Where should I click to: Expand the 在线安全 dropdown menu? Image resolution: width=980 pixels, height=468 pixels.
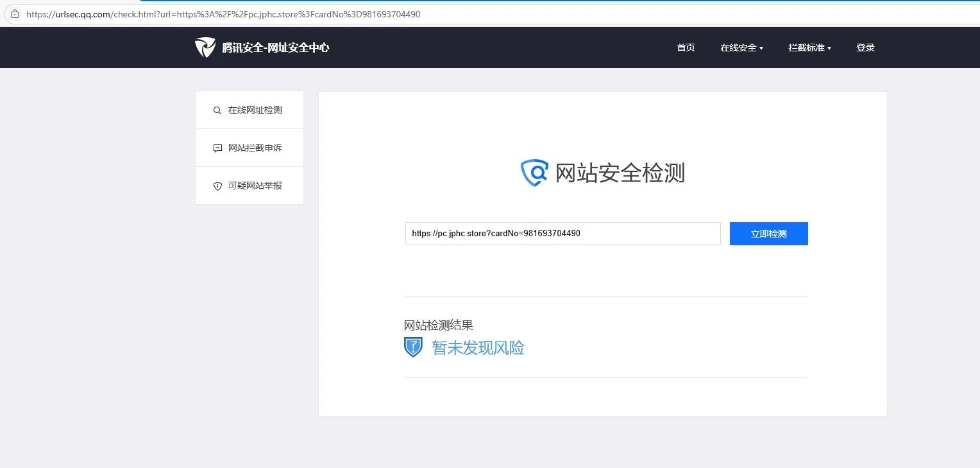coord(741,48)
